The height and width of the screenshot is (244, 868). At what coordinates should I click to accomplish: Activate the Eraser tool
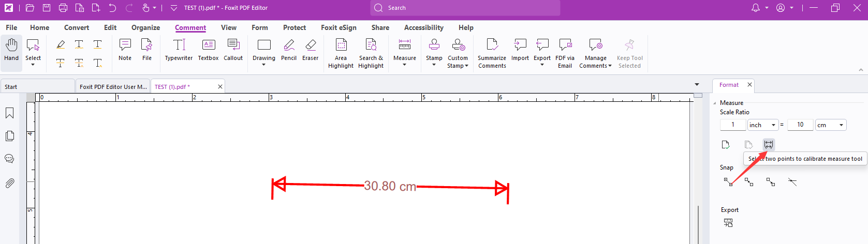[x=311, y=50]
